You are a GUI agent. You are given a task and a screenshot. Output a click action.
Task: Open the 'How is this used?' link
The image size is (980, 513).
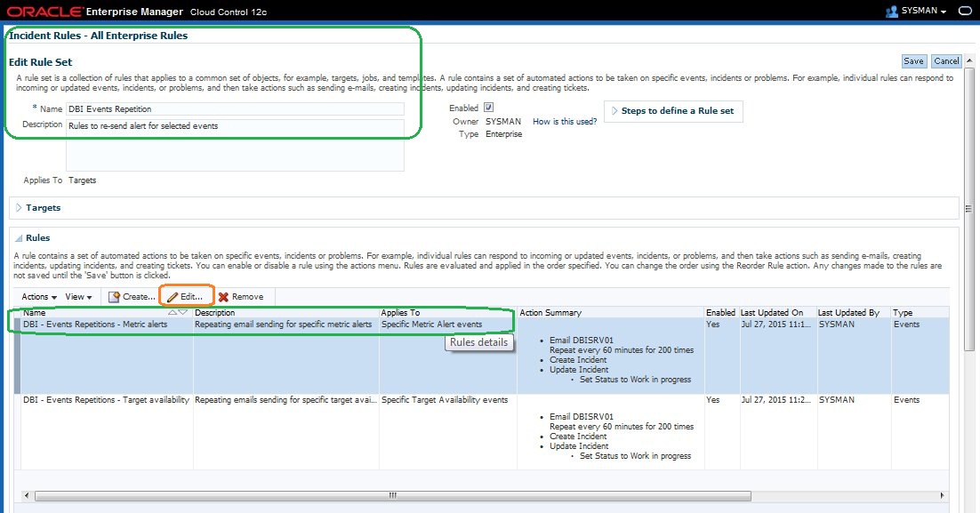pos(565,121)
